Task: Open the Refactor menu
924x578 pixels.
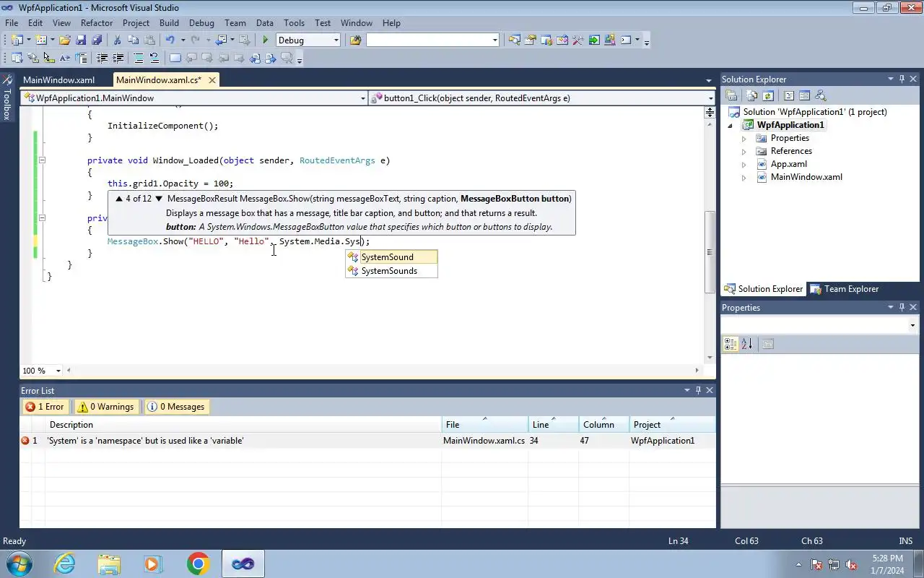Action: point(97,23)
